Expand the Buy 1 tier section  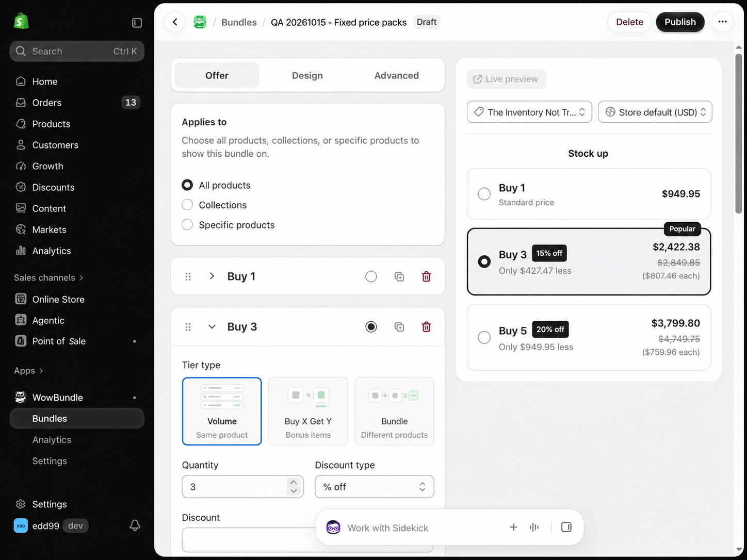212,276
